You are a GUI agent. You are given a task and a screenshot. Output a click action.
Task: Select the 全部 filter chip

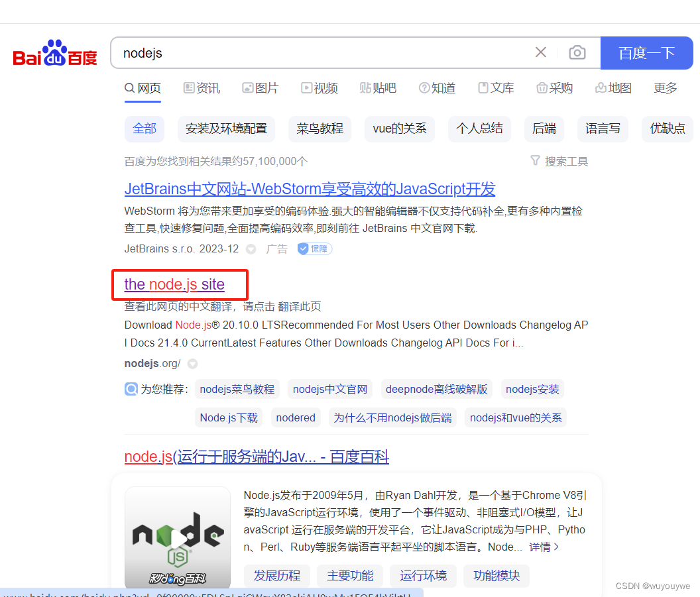click(x=145, y=129)
